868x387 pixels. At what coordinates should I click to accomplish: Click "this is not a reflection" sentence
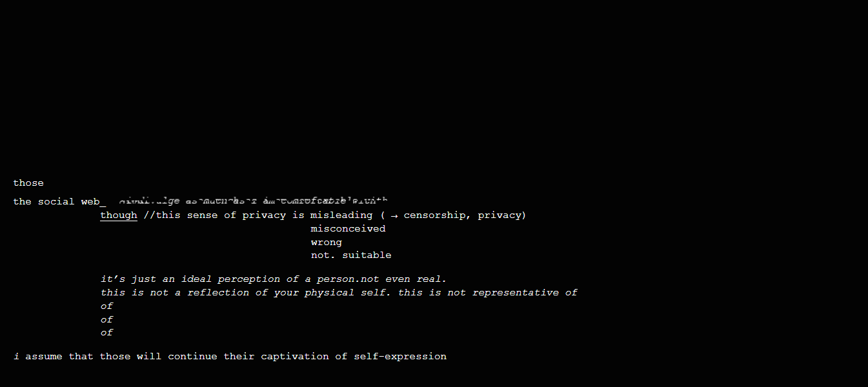click(246, 293)
